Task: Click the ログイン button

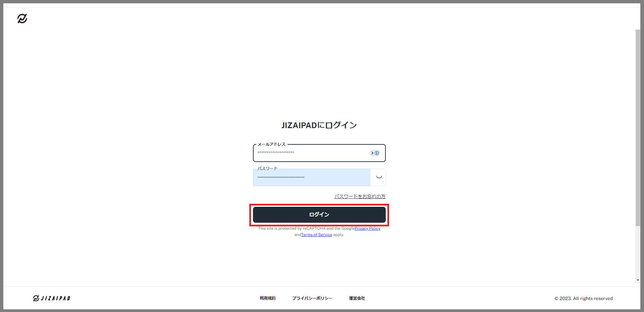Action: tap(319, 215)
